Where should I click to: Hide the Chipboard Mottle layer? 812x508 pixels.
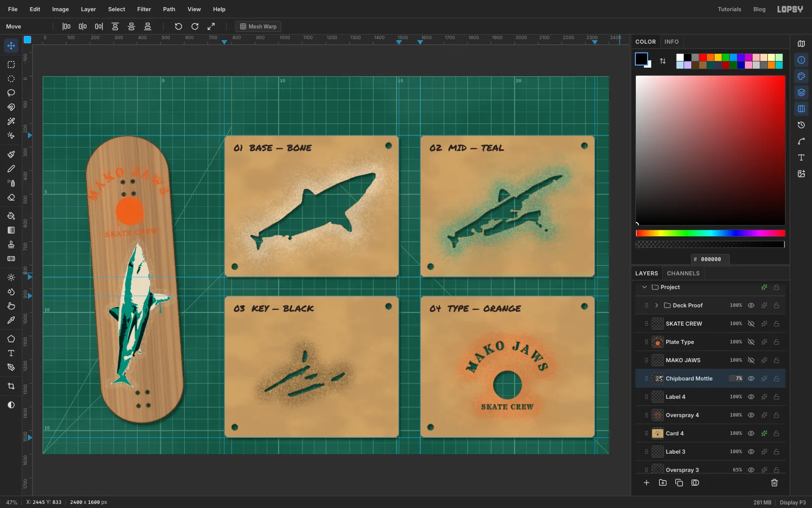[751, 378]
